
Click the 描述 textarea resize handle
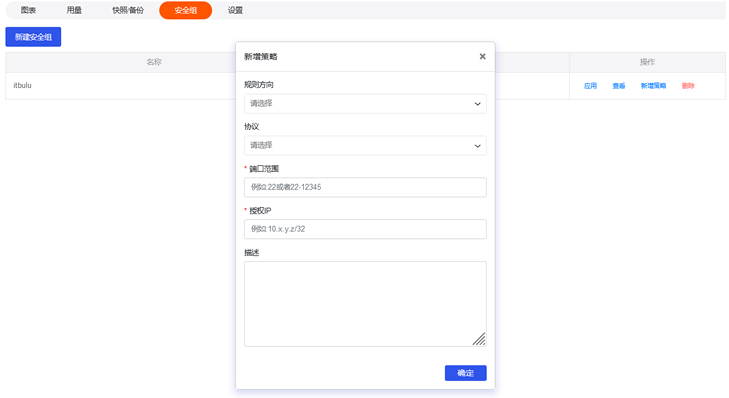[x=479, y=339]
